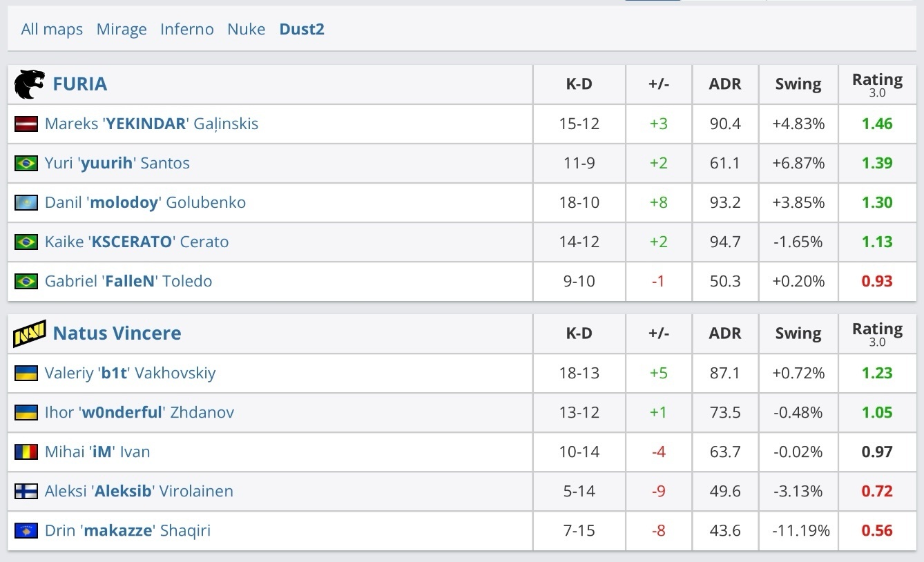
Task: Open Gabriel 'FalleN' Toledo's player profile
Action: pos(128,281)
